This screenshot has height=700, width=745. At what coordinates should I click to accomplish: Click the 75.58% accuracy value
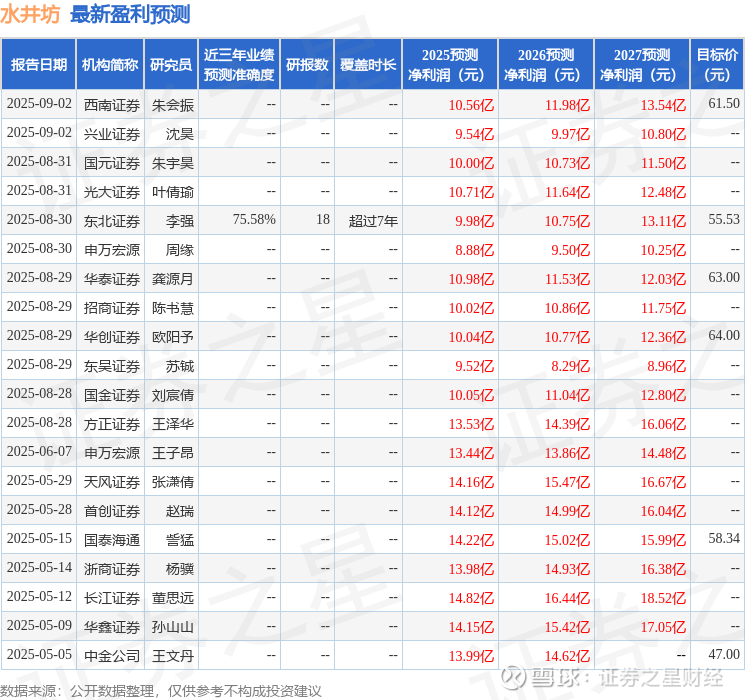coord(254,219)
